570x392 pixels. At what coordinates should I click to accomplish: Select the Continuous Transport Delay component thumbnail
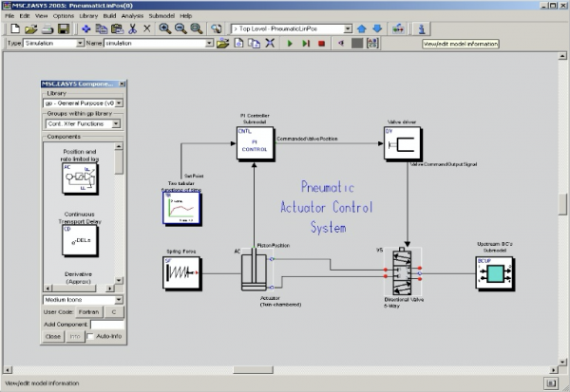point(80,240)
